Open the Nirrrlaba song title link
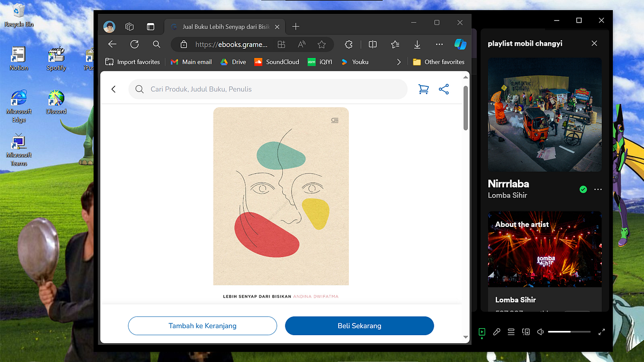644x362 pixels. [x=508, y=183]
